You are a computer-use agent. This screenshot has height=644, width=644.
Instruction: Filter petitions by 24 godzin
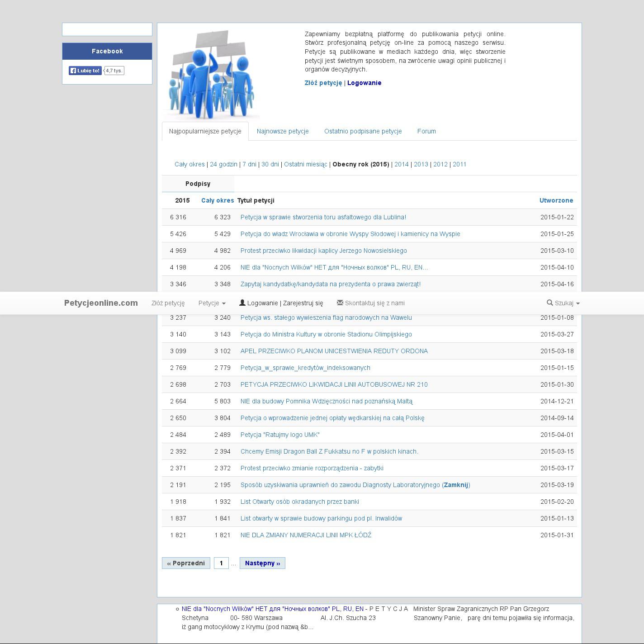(x=223, y=164)
